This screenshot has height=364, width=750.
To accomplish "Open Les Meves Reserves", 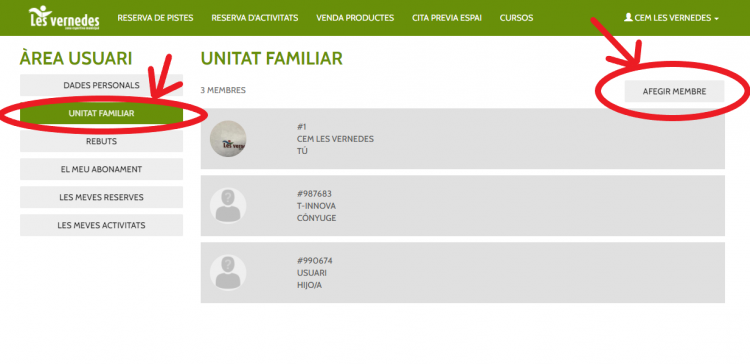I will [x=101, y=197].
